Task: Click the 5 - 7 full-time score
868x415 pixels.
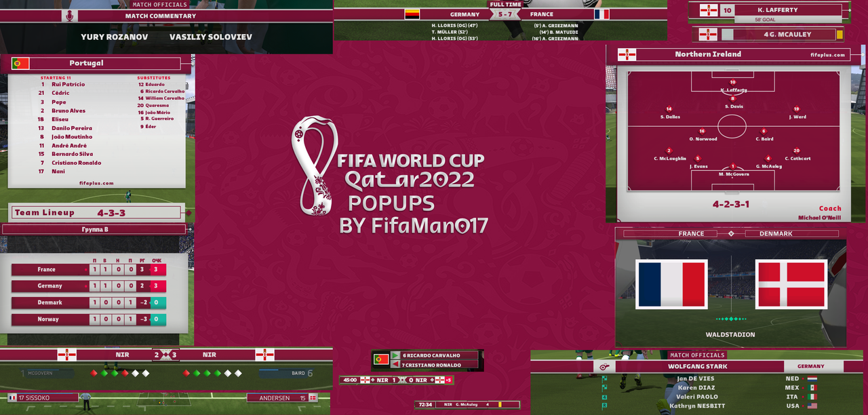Action: coord(506,14)
